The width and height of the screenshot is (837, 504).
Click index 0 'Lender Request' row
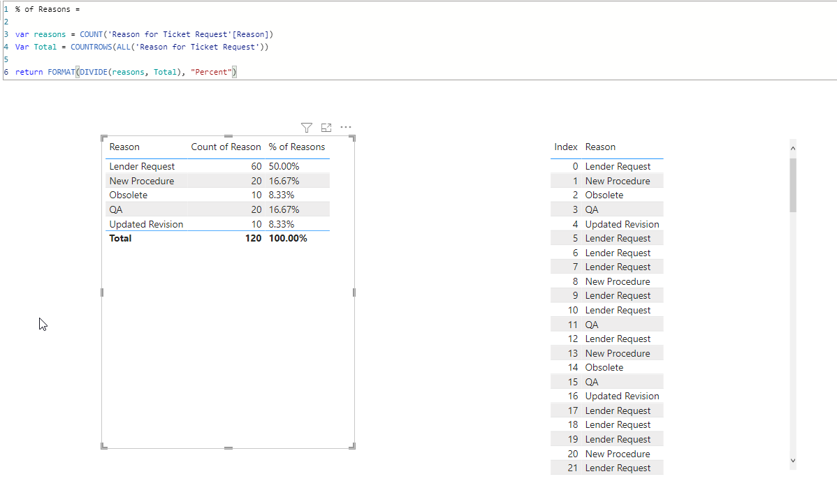(x=607, y=166)
